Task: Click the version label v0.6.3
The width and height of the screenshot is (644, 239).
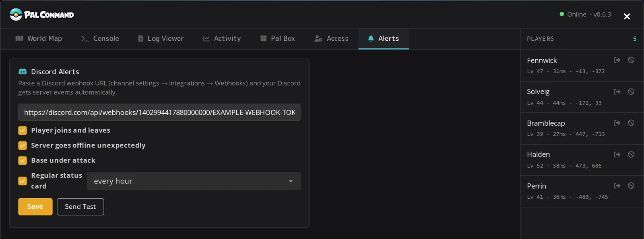Action: click(x=602, y=15)
